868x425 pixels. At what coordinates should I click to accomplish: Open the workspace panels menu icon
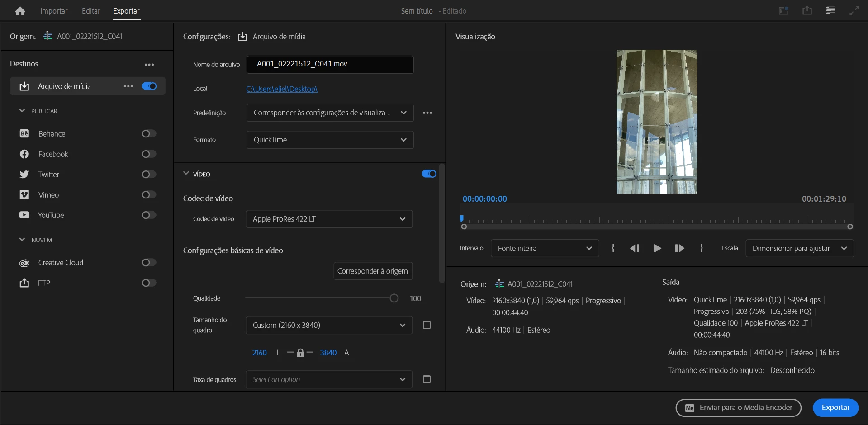(830, 10)
